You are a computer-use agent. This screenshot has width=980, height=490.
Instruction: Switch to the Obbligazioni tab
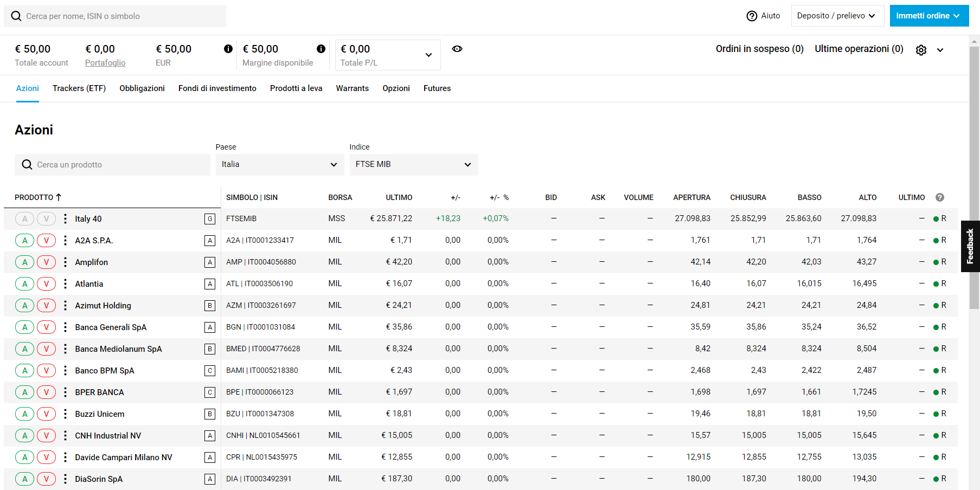[142, 88]
